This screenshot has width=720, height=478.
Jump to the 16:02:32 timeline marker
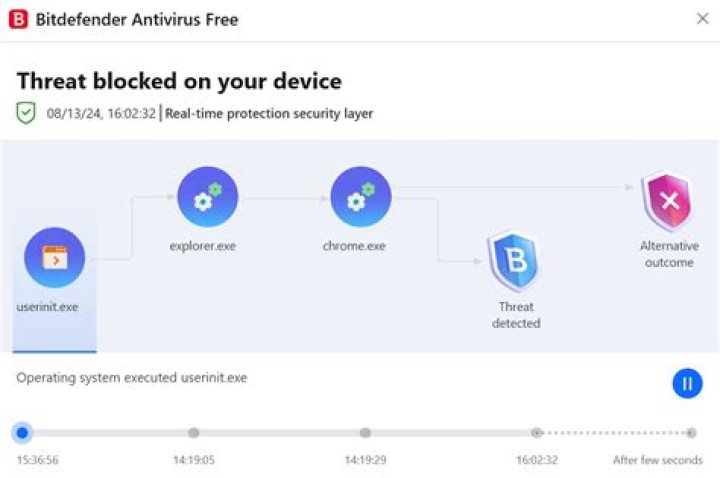click(537, 433)
